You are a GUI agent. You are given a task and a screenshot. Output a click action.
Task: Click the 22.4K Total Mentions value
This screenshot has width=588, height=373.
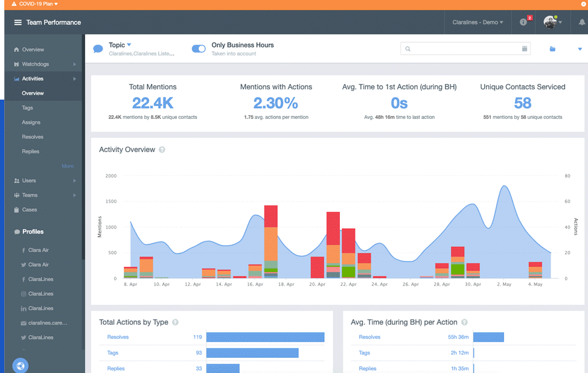[x=153, y=103]
